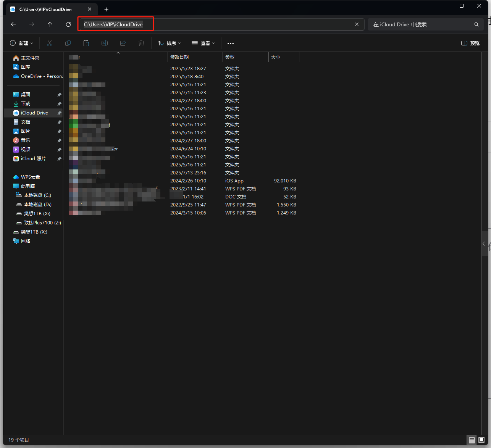491x448 pixels.
Task: Switch to details view in status bar
Action: click(x=472, y=440)
